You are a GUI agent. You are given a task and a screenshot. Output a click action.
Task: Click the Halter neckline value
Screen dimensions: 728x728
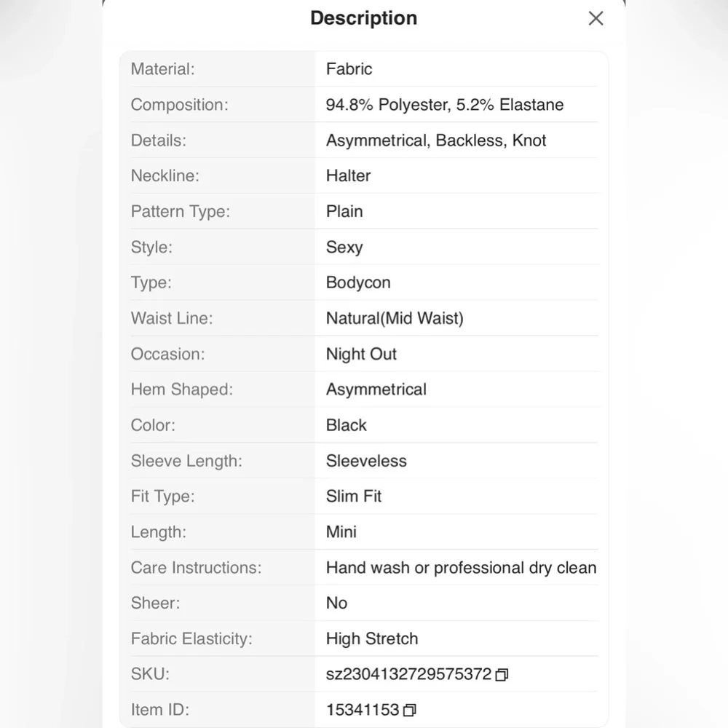(348, 176)
